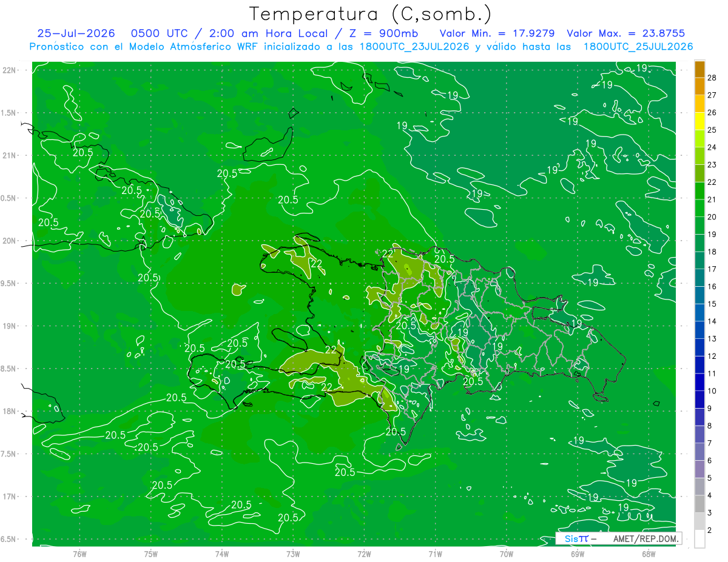The image size is (728, 562).
Task: Click the "75W" longitude axis label
Action: coord(151,554)
